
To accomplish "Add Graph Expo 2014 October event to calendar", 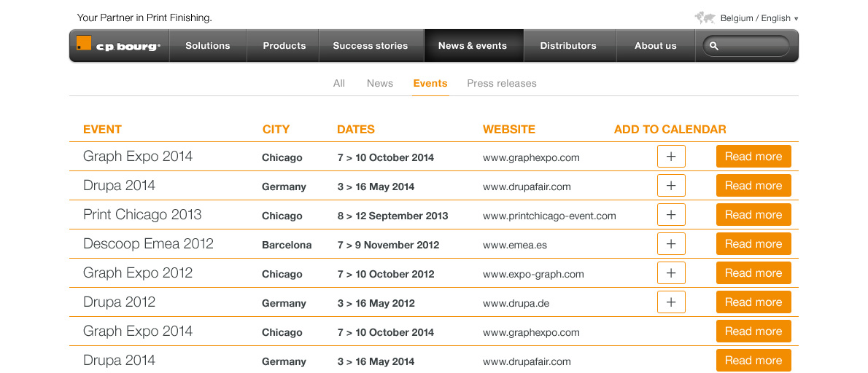I will click(671, 157).
